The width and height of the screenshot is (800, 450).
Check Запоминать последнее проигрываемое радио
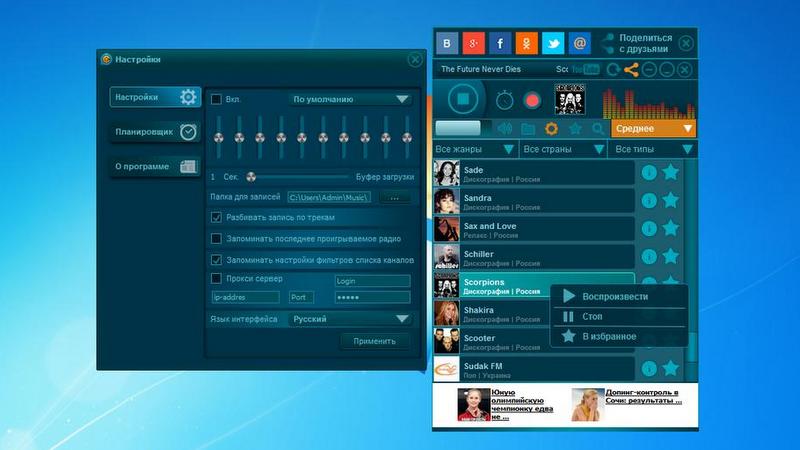point(216,238)
